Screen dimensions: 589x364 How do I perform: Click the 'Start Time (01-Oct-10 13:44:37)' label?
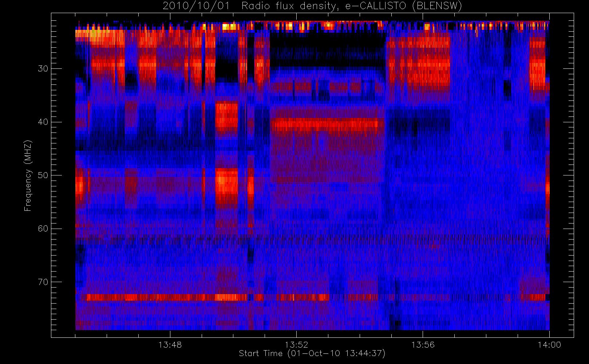[x=312, y=353]
